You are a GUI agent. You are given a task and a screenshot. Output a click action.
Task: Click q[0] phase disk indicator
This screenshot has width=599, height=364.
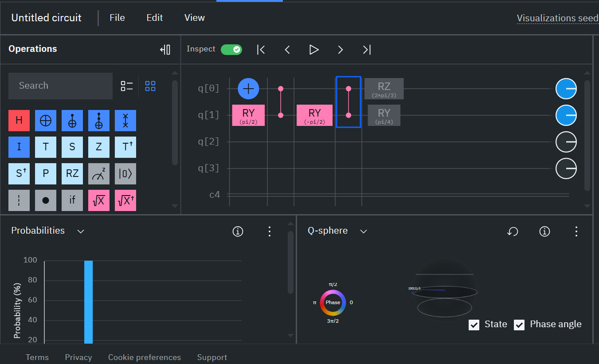point(566,89)
